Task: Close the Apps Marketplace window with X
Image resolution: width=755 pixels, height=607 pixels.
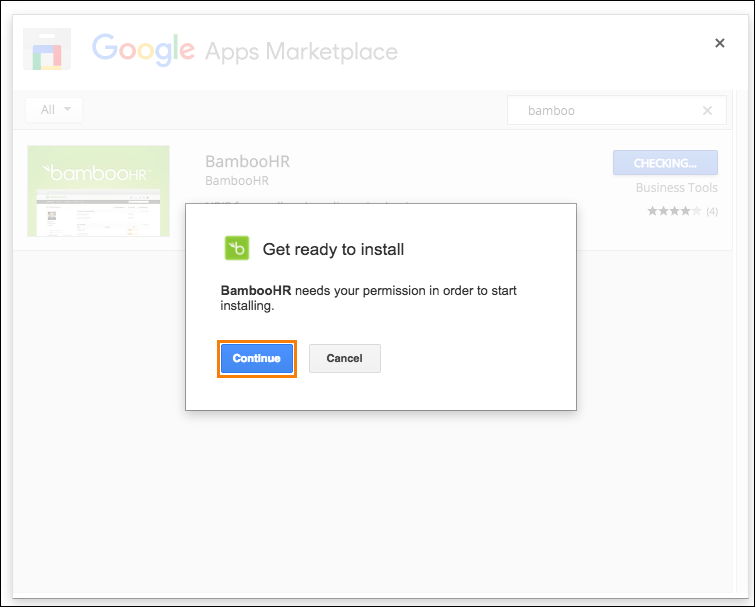Action: pos(720,43)
